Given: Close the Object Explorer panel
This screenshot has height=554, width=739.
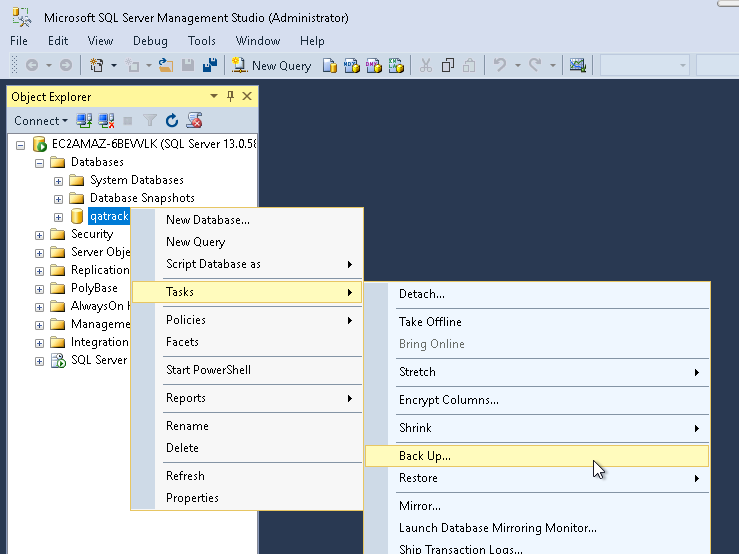Looking at the screenshot, I should (x=247, y=96).
